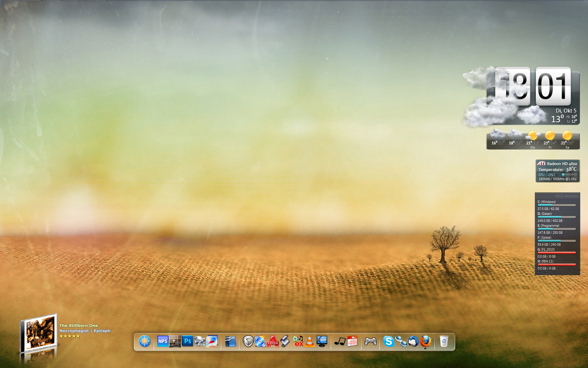Image resolution: width=588 pixels, height=368 pixels.
Task: Click the song title The Stillborn One
Action: point(78,326)
